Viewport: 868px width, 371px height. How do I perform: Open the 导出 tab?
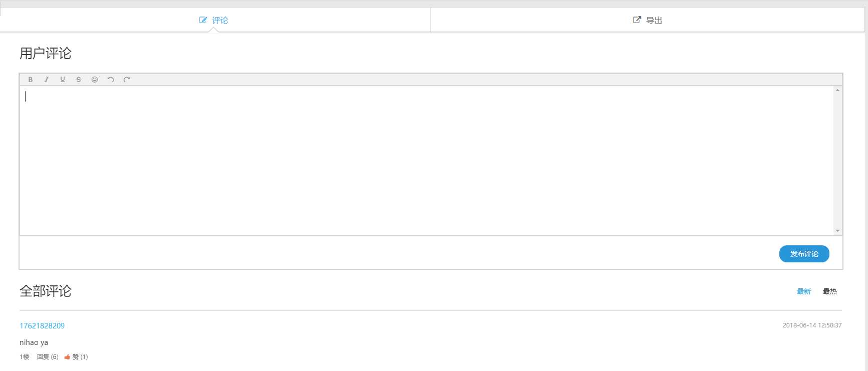pos(647,20)
